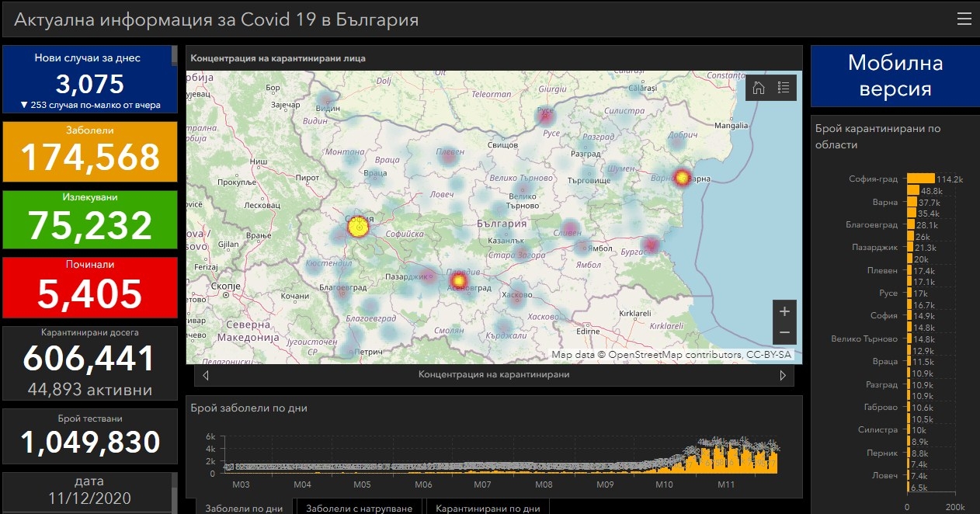
Task: Click the Варна bar in the quarantine chart
Action: (x=912, y=202)
